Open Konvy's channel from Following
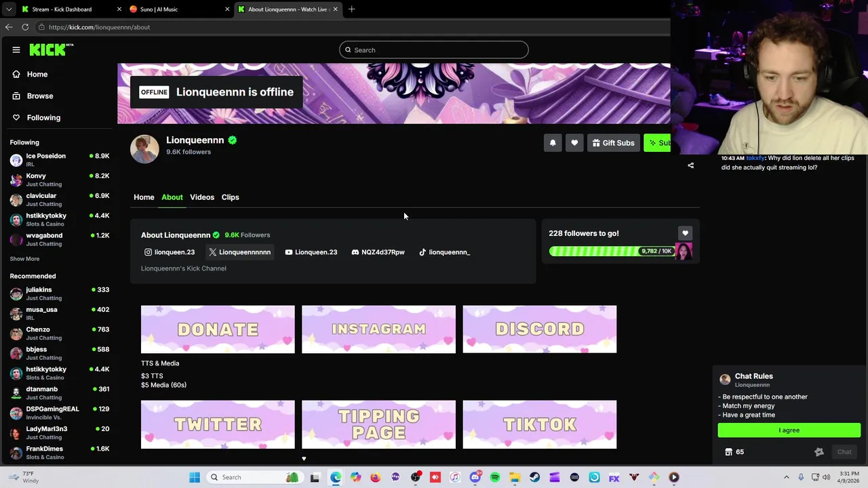Image resolution: width=868 pixels, height=488 pixels. (x=60, y=180)
